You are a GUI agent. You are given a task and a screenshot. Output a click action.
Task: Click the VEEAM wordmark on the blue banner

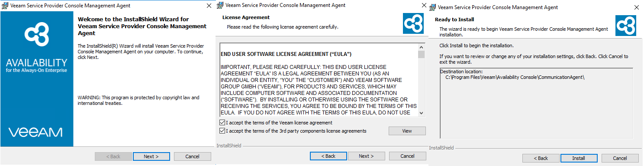35,132
